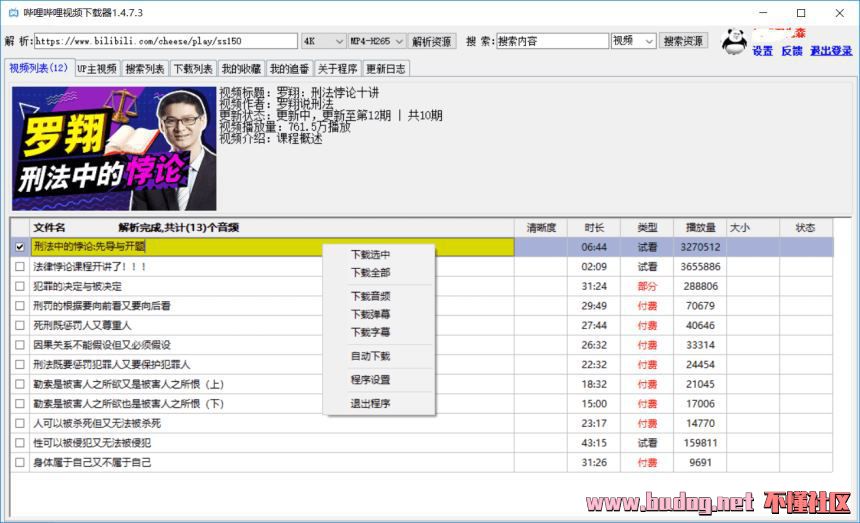Switch to the UP主视频 tab
This screenshot has height=523, width=860.
click(96, 69)
